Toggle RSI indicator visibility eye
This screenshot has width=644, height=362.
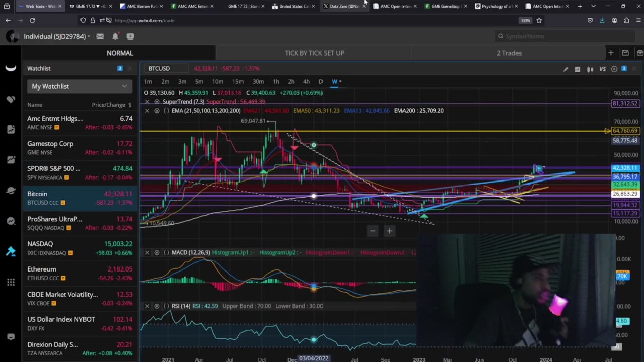click(x=157, y=306)
